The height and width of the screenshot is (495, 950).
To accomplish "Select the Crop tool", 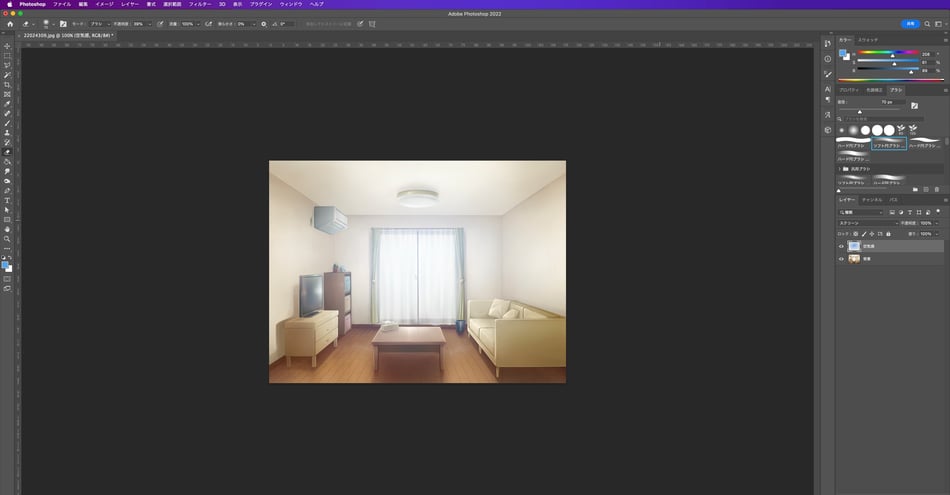I will coord(7,85).
